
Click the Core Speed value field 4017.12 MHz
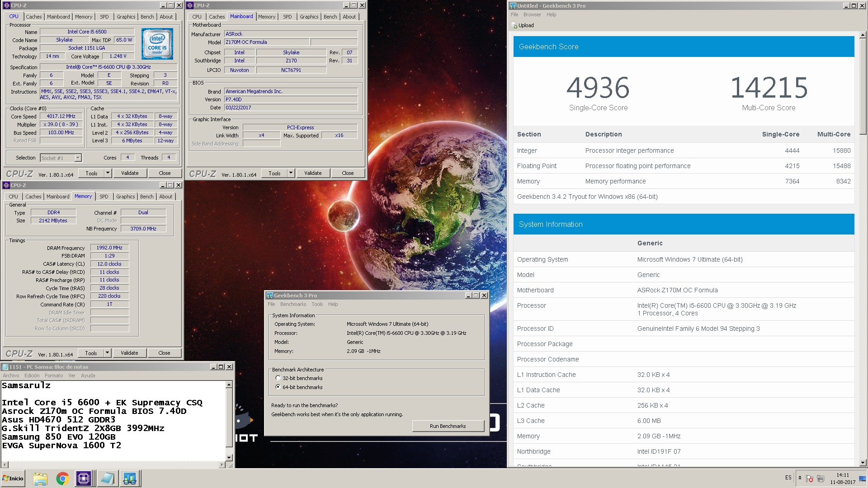(61, 116)
